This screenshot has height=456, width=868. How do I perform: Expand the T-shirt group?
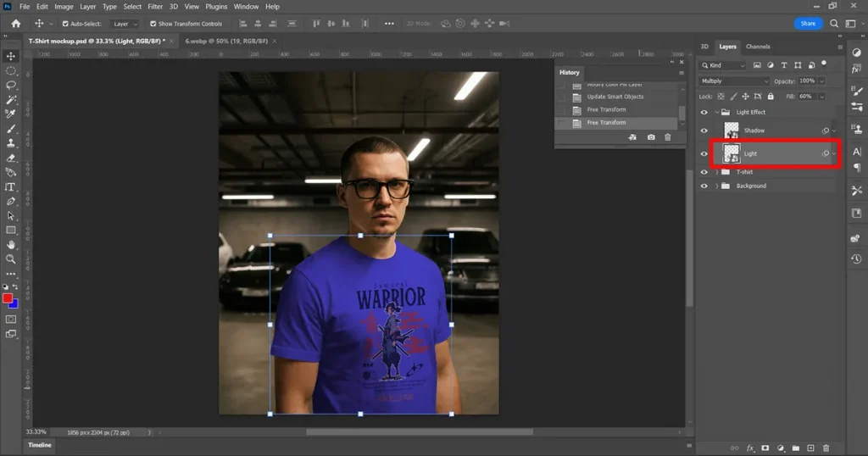pos(717,172)
